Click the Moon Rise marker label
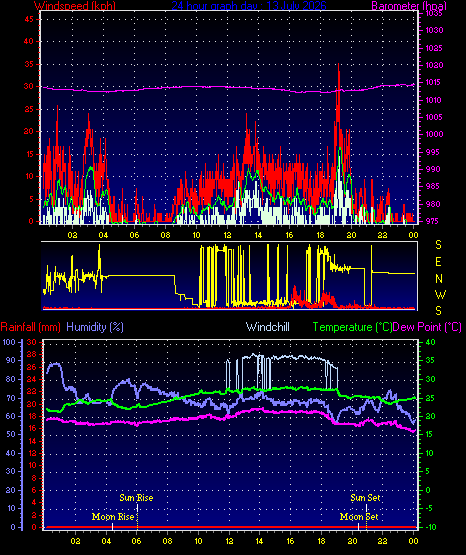Viewport: 466px width, 555px height. tap(113, 517)
